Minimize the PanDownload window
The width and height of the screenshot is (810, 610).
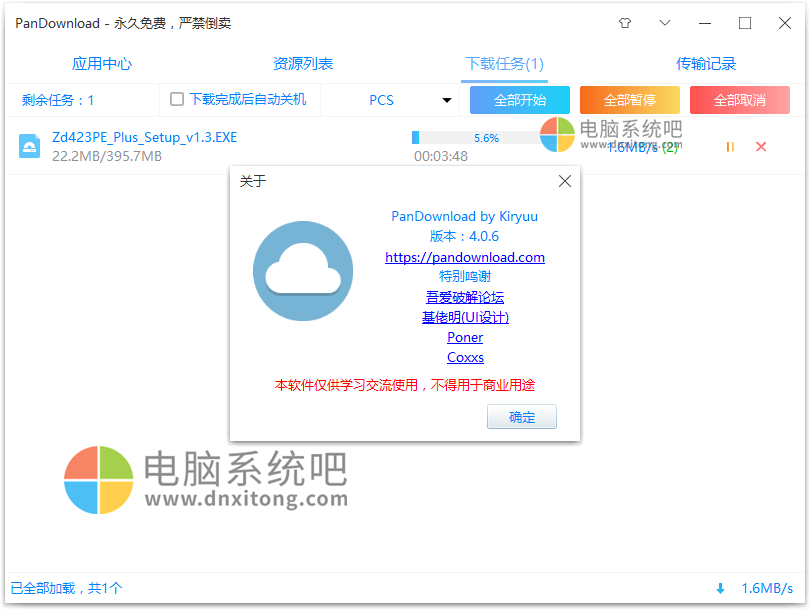705,23
